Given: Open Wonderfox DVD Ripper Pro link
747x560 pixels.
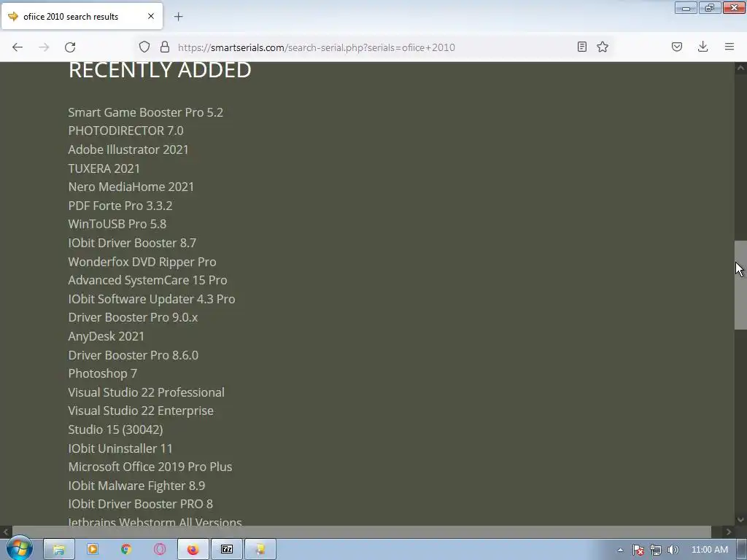Looking at the screenshot, I should click(x=142, y=262).
